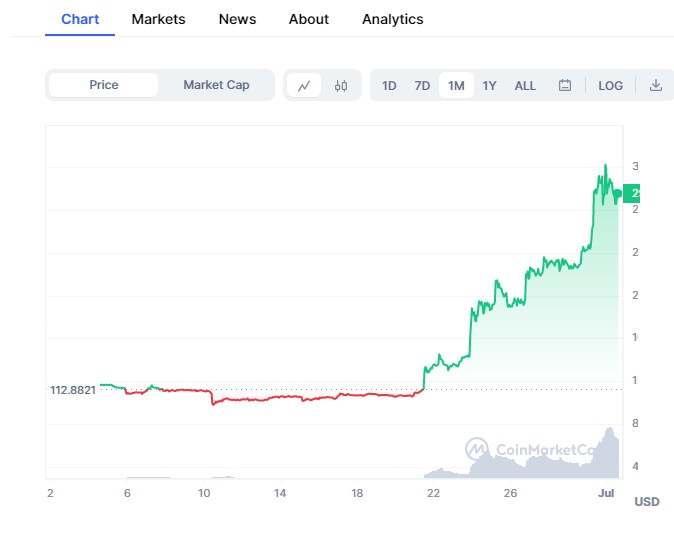Set chart range to 7D
Image resolution: width=674 pixels, height=542 pixels.
(x=422, y=86)
